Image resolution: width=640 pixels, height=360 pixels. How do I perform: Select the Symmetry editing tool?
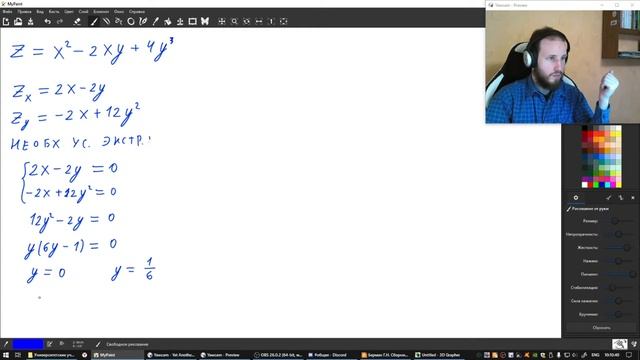coord(180,21)
